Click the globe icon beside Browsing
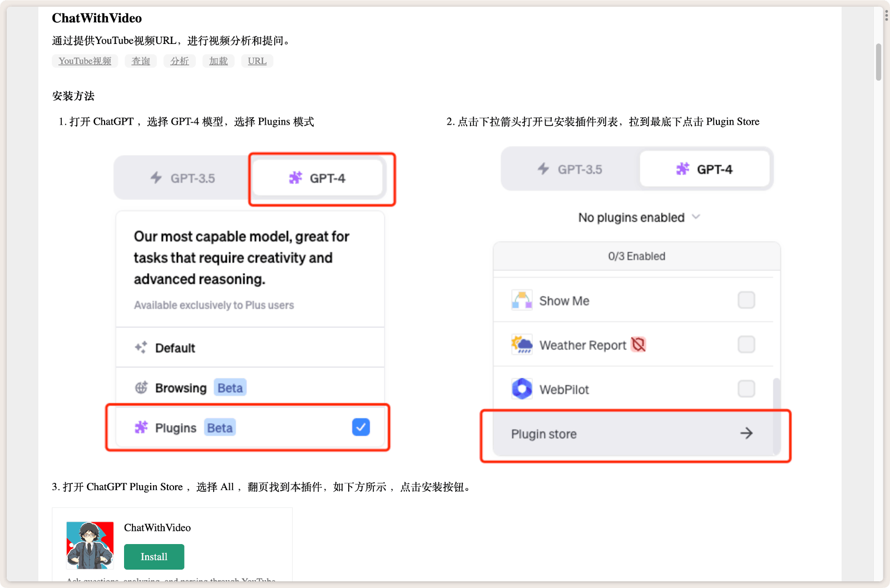890x588 pixels. 141,388
